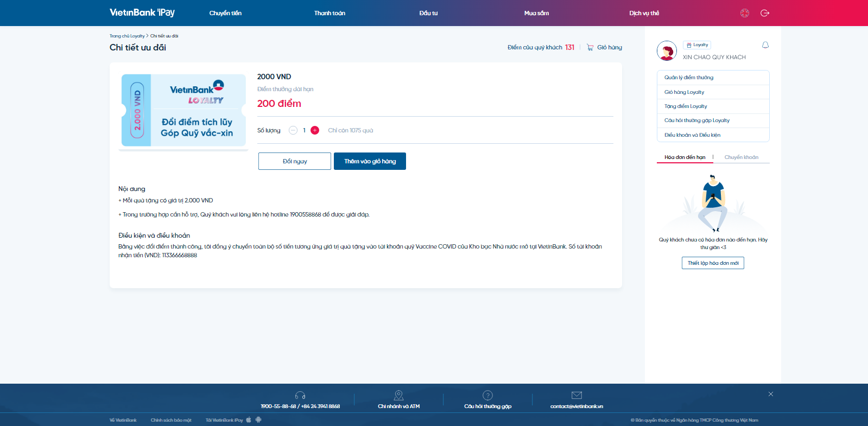Screen dimensions: 868x426
Task: Click Điểm của quý khách 131 points
Action: [x=541, y=47]
